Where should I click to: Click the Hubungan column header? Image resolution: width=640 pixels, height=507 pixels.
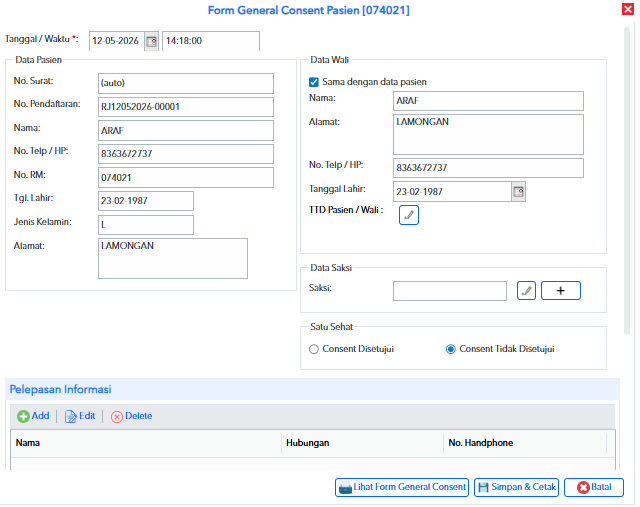tap(362, 443)
